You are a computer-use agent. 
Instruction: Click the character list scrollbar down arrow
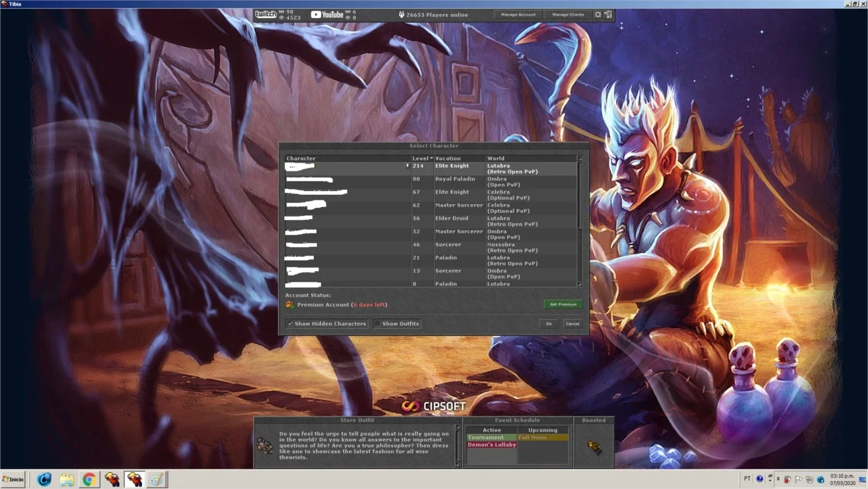[580, 284]
